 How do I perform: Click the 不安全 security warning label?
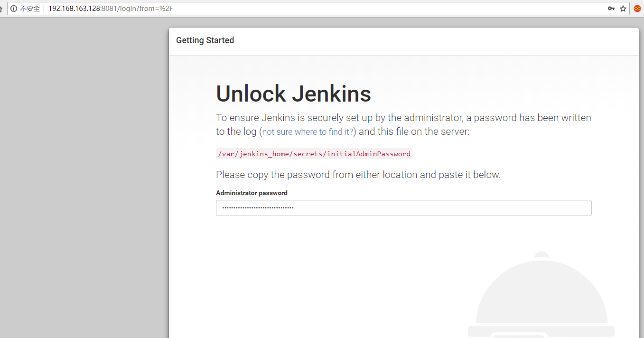tap(30, 9)
